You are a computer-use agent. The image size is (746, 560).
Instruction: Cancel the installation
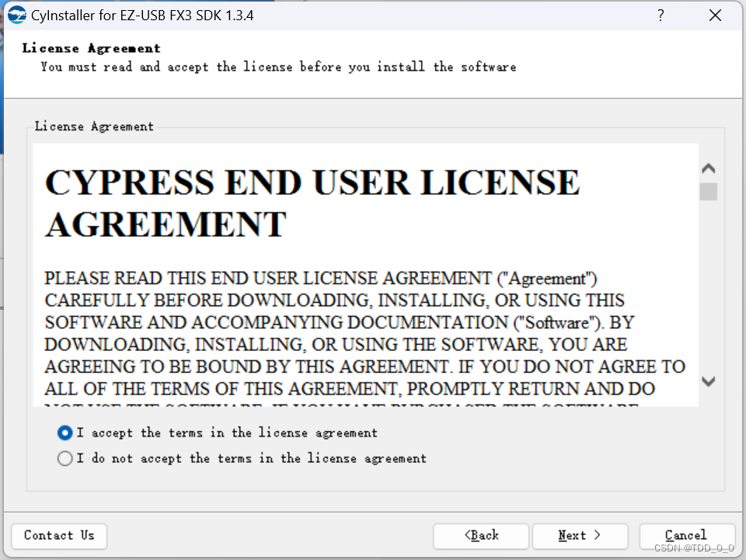coord(687,536)
